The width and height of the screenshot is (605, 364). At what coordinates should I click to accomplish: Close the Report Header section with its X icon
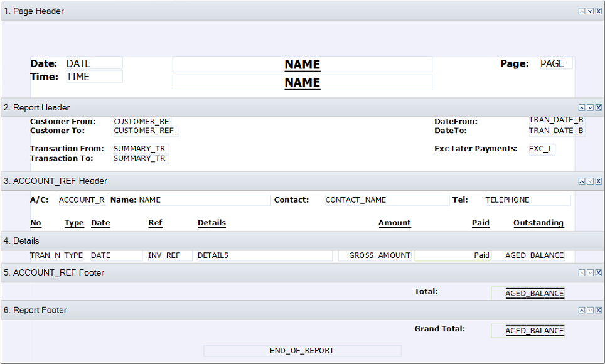598,107
